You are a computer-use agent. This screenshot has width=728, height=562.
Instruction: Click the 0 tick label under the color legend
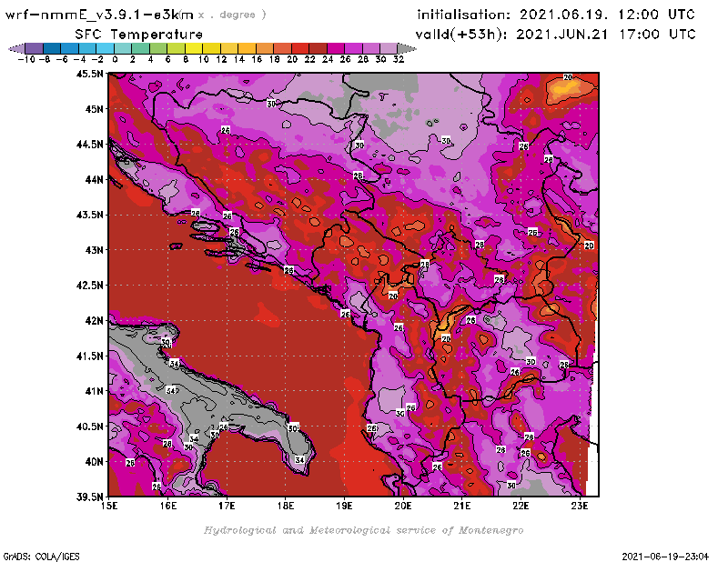[116, 59]
